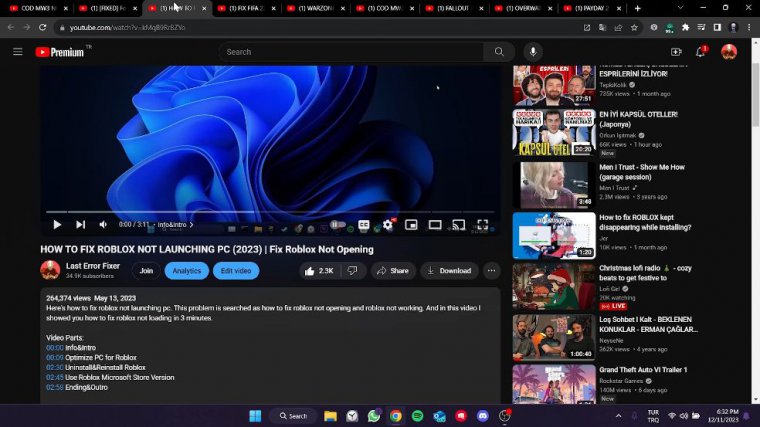Open the Grand Theft Auto VI trailer thumbnail
The height and width of the screenshot is (427, 760).
click(x=553, y=383)
